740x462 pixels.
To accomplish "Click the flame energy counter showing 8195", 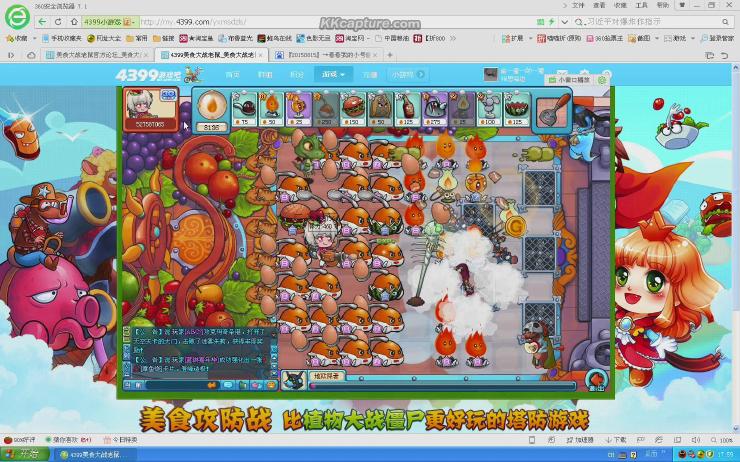I will (210, 110).
